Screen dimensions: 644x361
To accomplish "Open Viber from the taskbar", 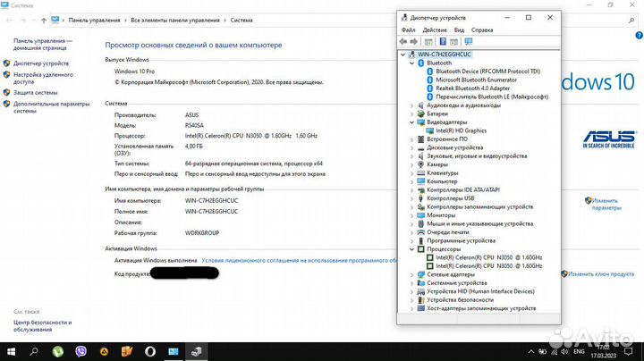I will click(x=80, y=351).
